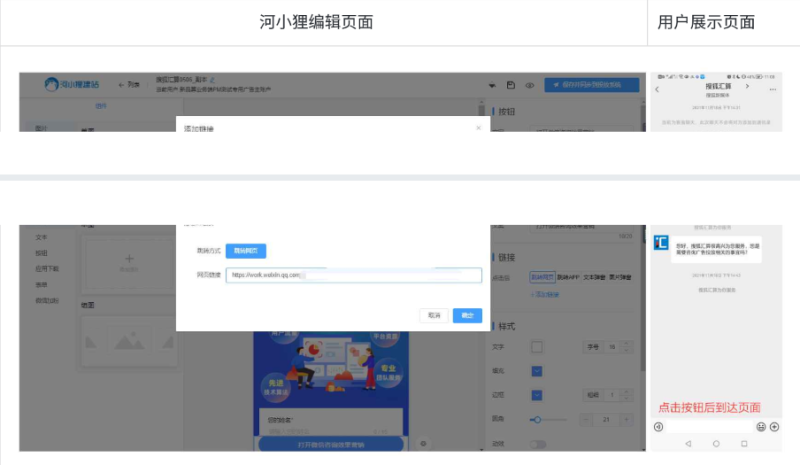Click the plus single-image placeholder tile
Viewport: 800px width, 465px height.
pyautogui.click(x=129, y=263)
